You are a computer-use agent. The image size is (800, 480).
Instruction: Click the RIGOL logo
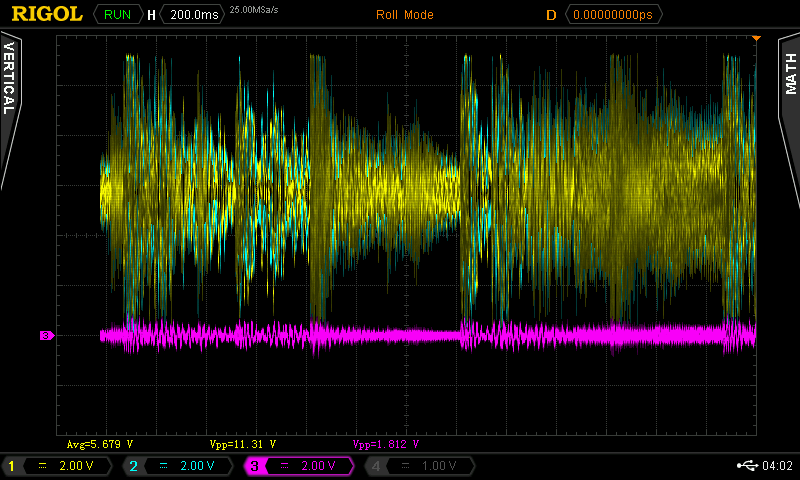pyautogui.click(x=46, y=15)
